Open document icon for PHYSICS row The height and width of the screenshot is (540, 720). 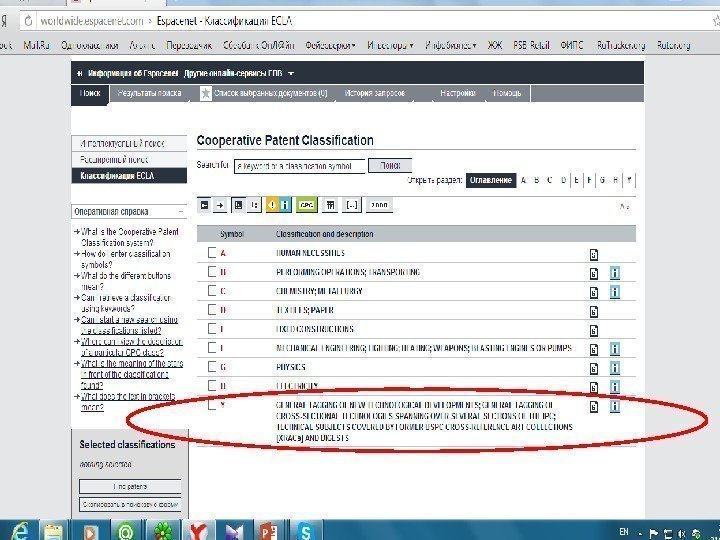pyautogui.click(x=594, y=368)
